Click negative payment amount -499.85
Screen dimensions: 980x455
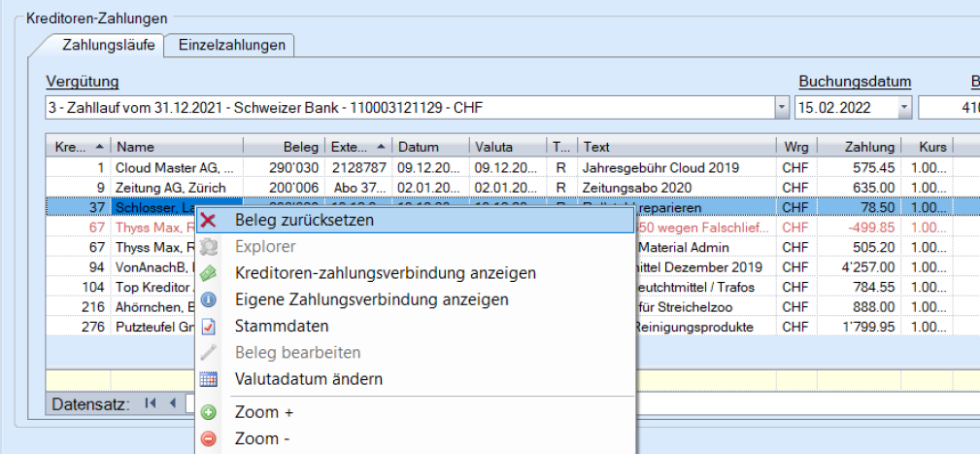click(870, 227)
